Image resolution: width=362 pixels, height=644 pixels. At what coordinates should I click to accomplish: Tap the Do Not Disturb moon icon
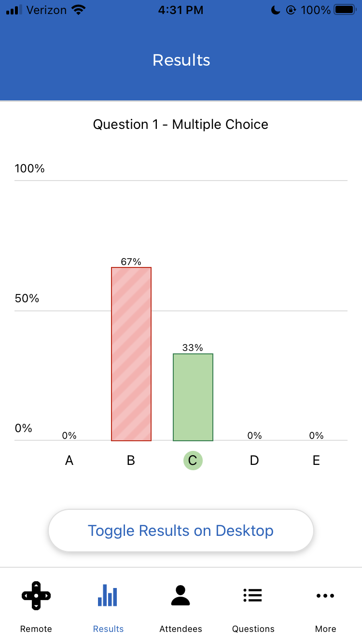[x=276, y=10]
